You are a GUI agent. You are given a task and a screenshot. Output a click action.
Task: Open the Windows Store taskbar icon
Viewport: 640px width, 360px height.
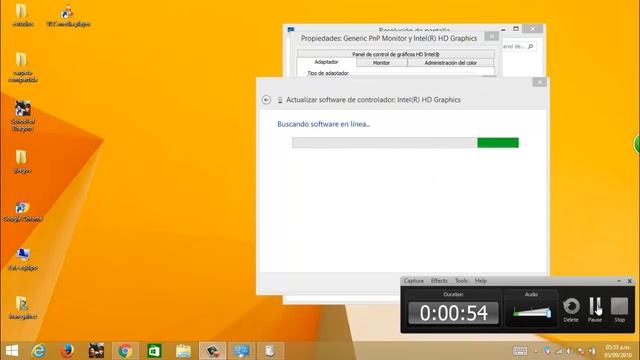point(154,351)
